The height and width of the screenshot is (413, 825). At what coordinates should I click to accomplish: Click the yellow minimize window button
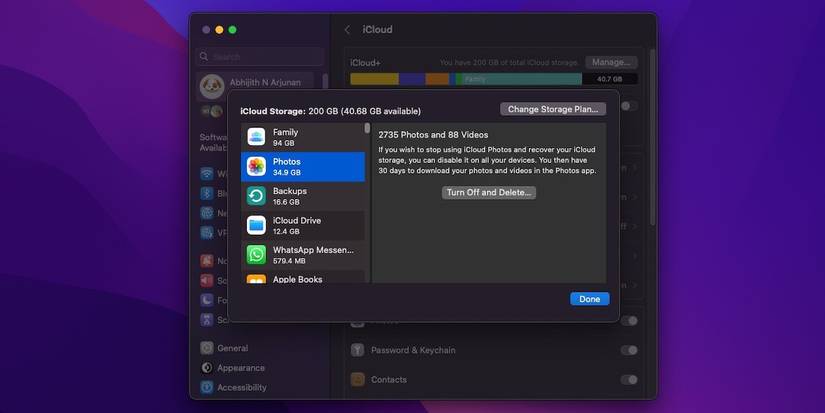point(219,30)
